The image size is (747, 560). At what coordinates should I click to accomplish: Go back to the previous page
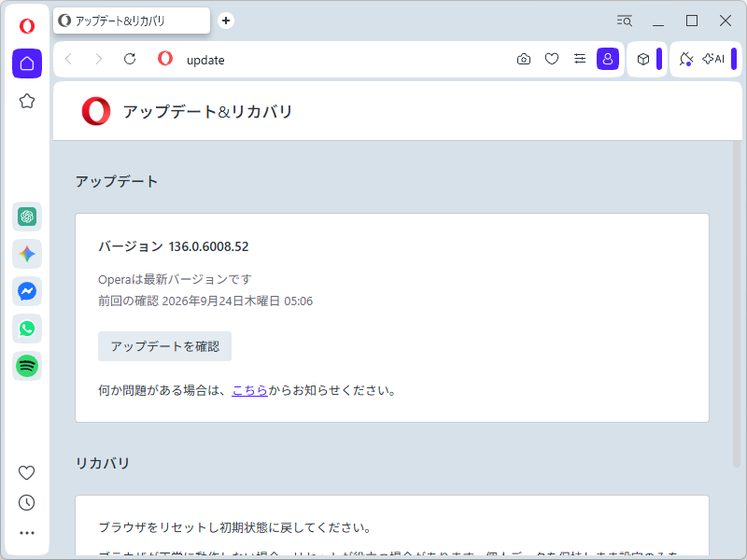click(x=68, y=59)
